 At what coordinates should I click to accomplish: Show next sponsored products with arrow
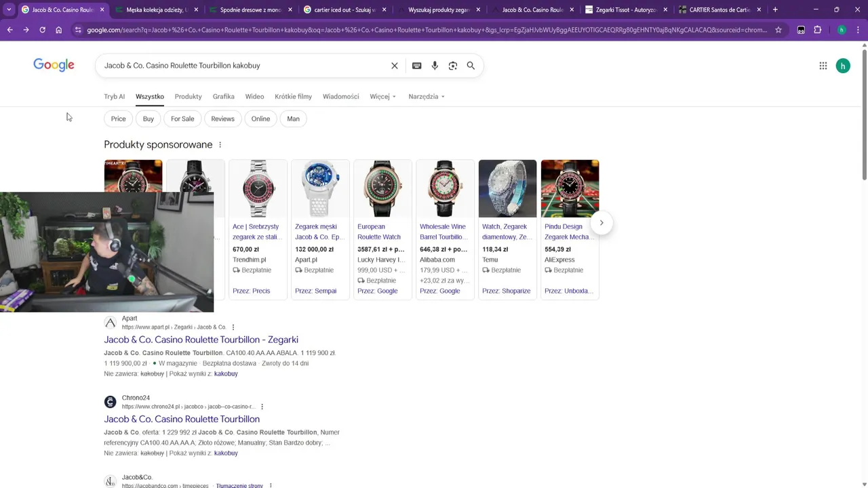(601, 223)
